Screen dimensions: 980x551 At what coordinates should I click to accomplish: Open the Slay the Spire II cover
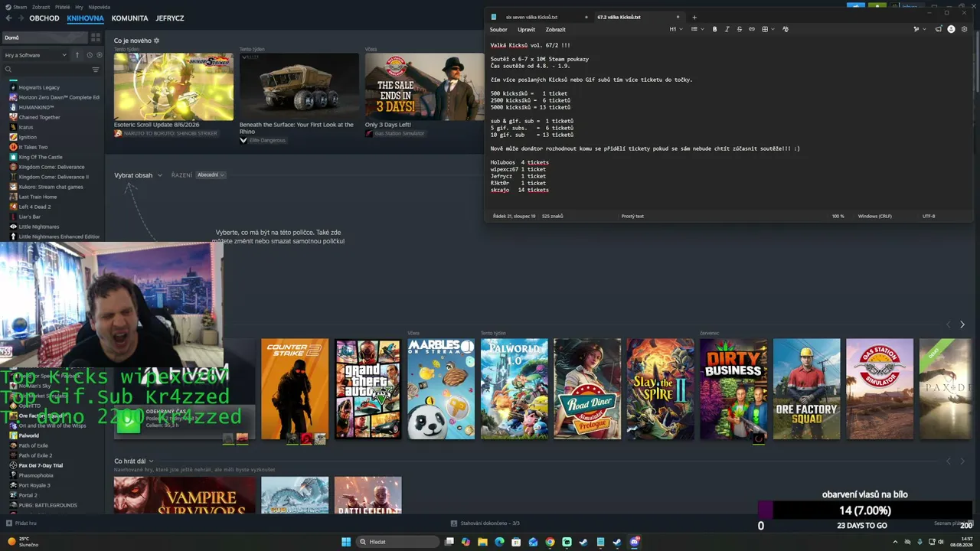[660, 389]
